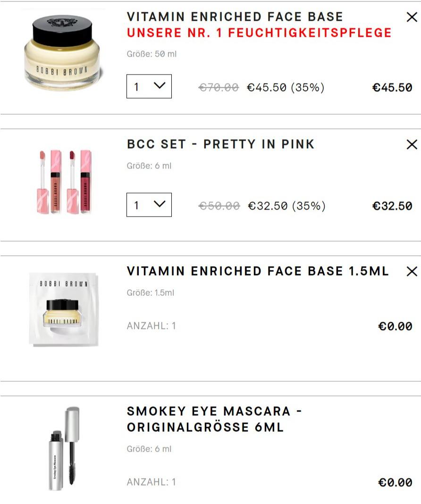Click the crossed-out €70.00 original price
Screen dimensions: 421x504
(x=219, y=87)
